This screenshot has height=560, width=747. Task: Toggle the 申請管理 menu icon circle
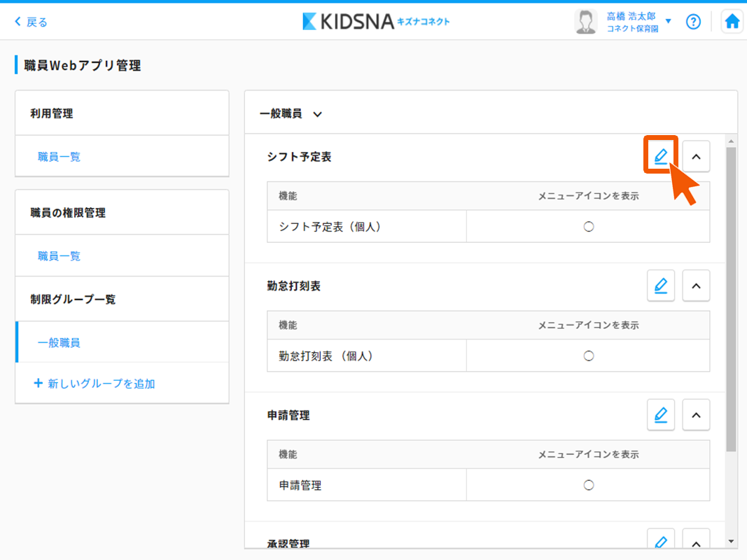(x=588, y=485)
